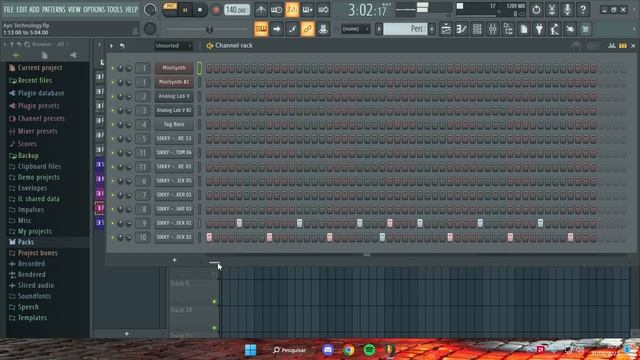Click the undo history circular arrow icon
The image size is (640, 360).
[536, 9]
